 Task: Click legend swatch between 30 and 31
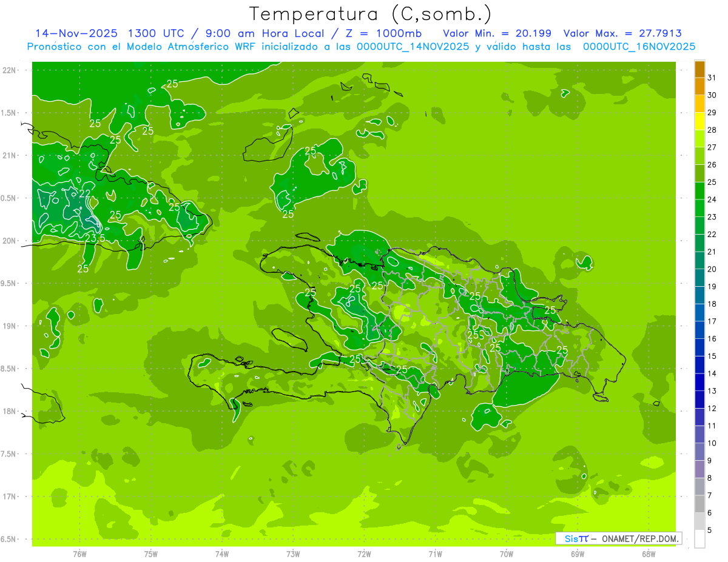(x=699, y=87)
